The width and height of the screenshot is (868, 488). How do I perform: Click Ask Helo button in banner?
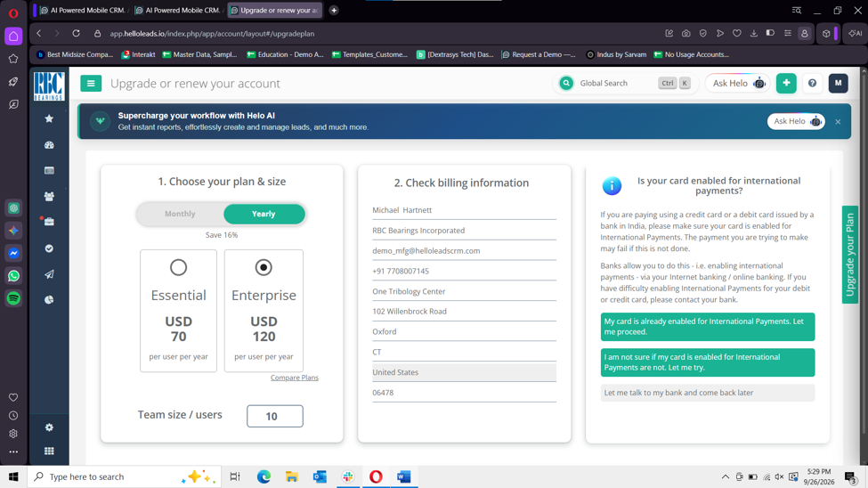coord(796,121)
